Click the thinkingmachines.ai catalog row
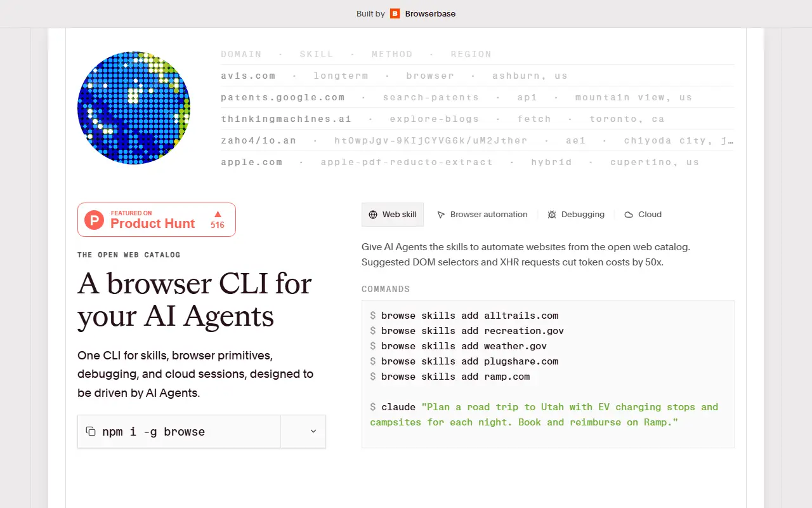 [x=477, y=119]
